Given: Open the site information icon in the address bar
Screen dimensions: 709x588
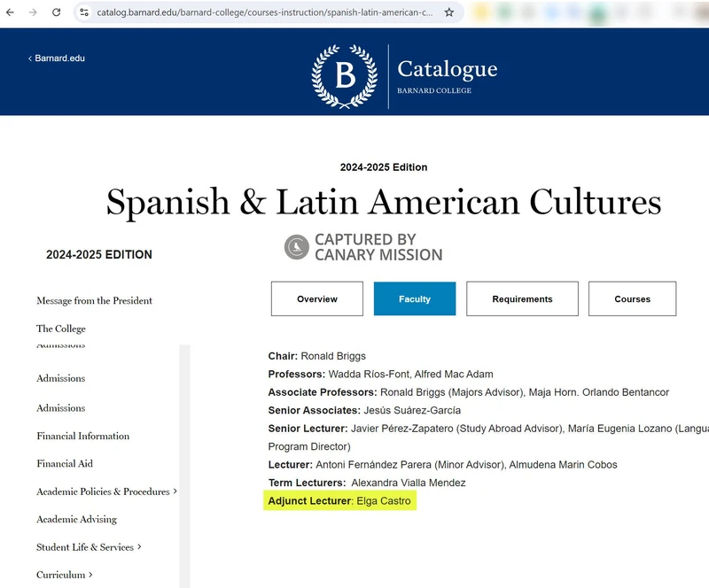Looking at the screenshot, I should pos(85,13).
